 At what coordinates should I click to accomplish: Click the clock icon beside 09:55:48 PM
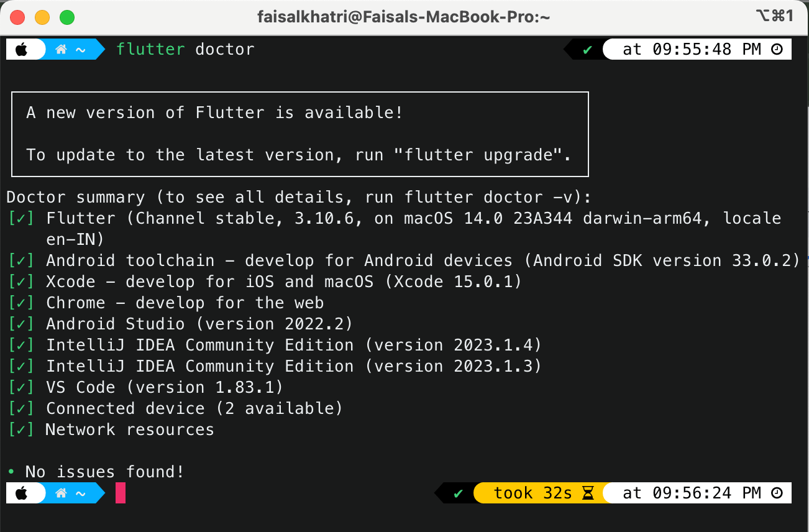tap(777, 49)
